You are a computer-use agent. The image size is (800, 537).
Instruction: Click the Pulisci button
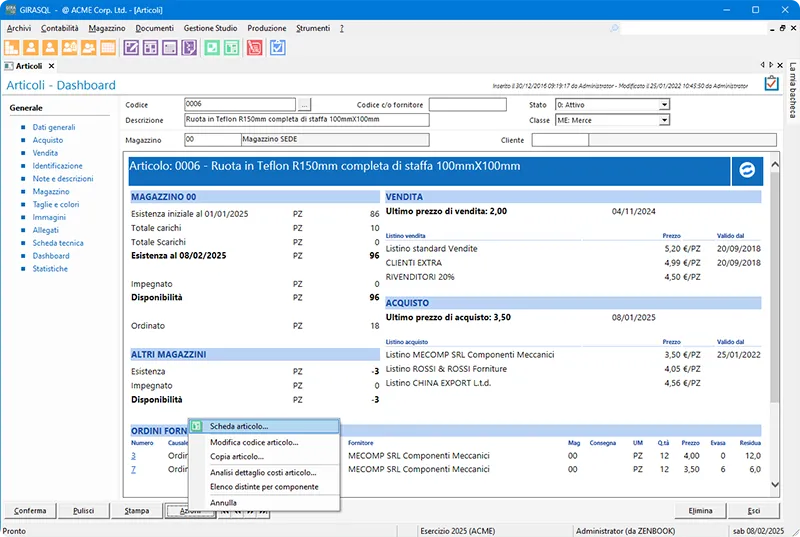click(83, 510)
